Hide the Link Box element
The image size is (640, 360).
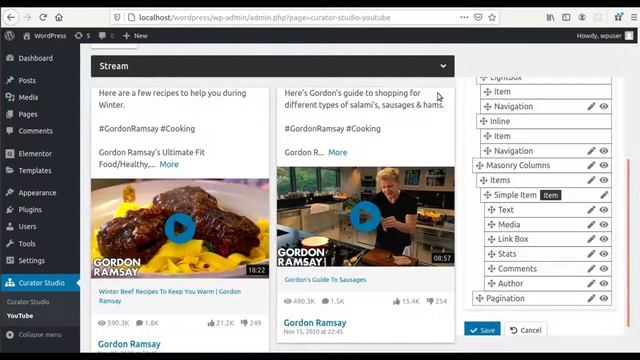(x=604, y=239)
